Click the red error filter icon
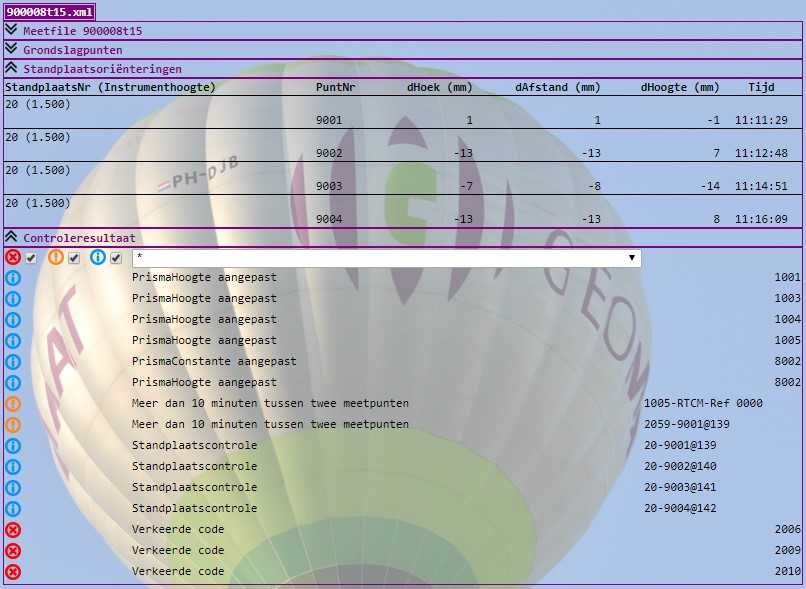Viewport: 806px width, 589px height. 13,257
